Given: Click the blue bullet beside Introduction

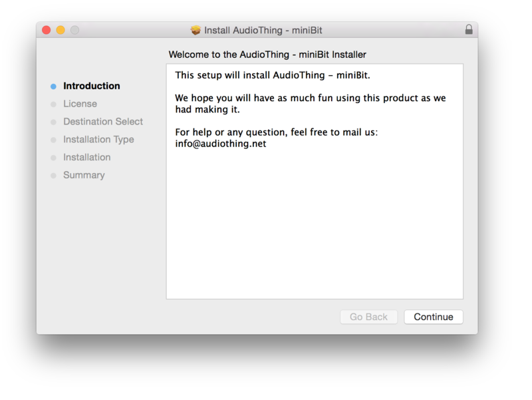Looking at the screenshot, I should point(53,87).
